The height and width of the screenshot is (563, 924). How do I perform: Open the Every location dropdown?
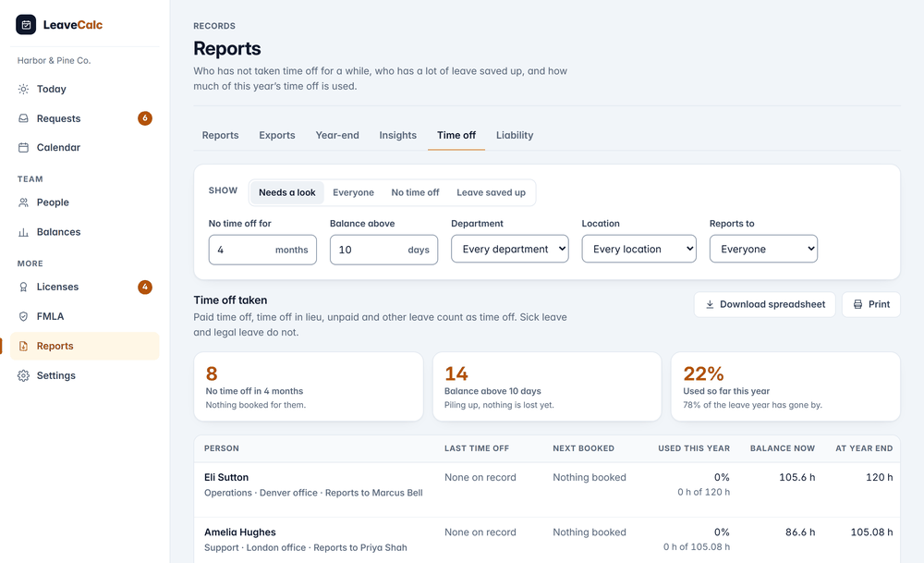point(638,249)
